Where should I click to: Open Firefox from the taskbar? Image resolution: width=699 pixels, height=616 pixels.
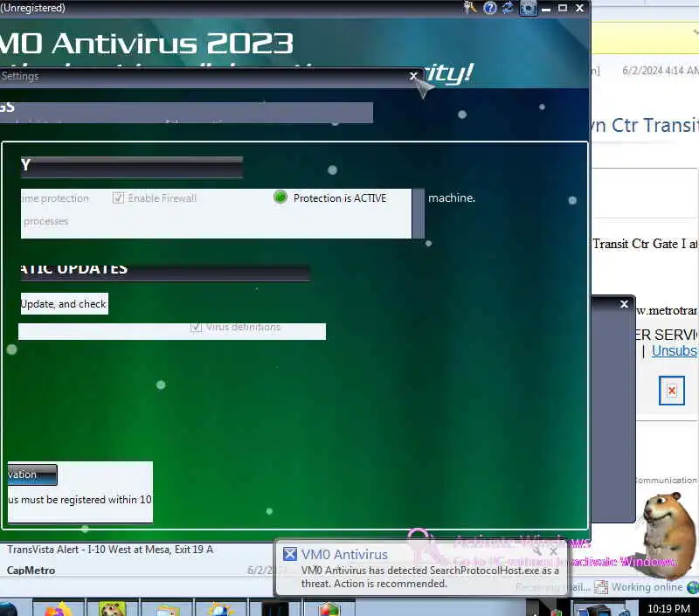[58, 608]
